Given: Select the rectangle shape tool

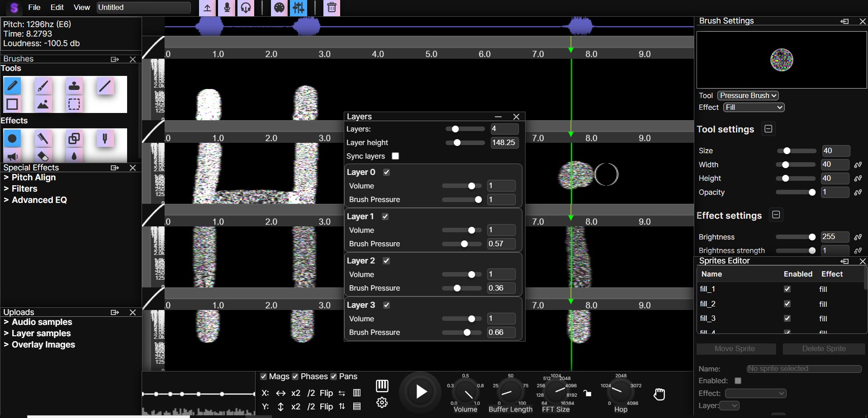Looking at the screenshot, I should point(12,104).
